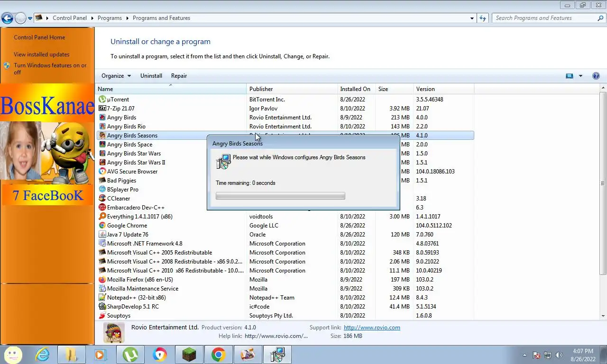Click the Change your view icon
Image resolution: width=607 pixels, height=364 pixels.
[570, 76]
